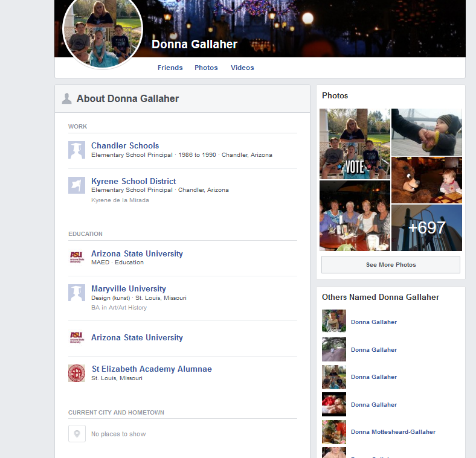Click the Kyrene School District flag icon

tap(77, 185)
